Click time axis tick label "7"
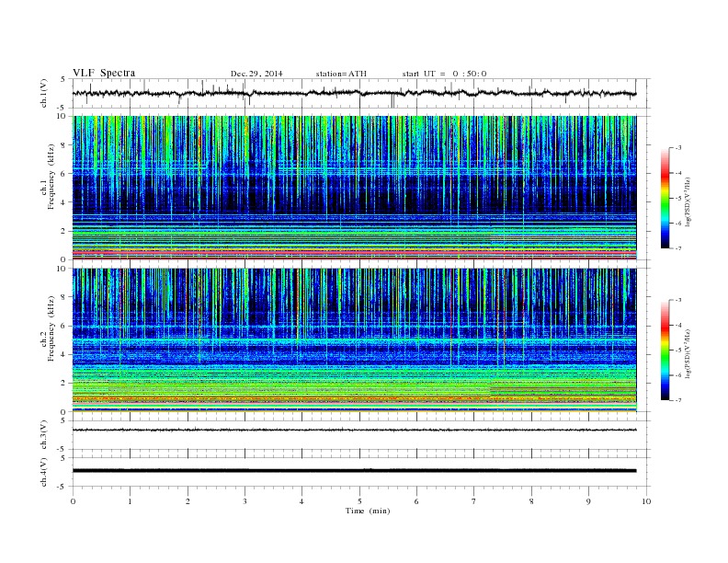The width and height of the screenshot is (728, 563). 474,501
